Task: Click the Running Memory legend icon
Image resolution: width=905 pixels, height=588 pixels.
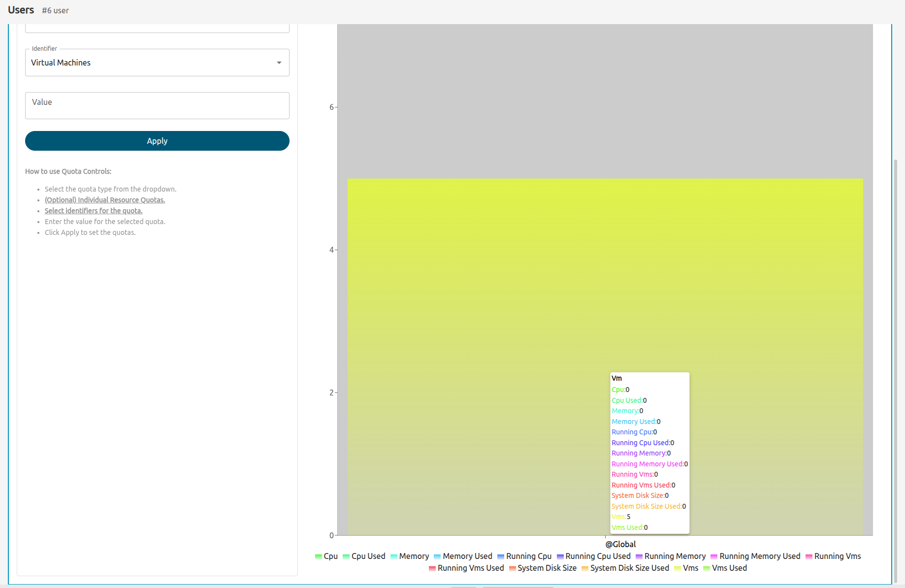Action: tap(639, 556)
